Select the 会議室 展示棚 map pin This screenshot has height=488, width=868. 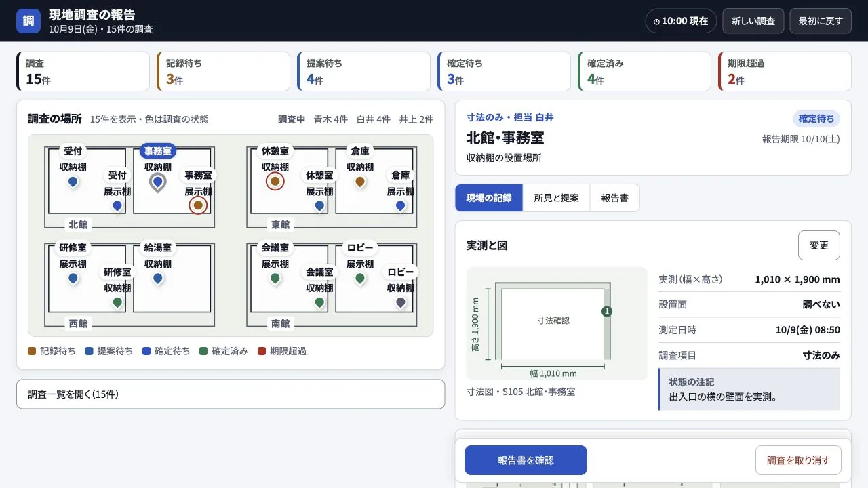point(275,279)
